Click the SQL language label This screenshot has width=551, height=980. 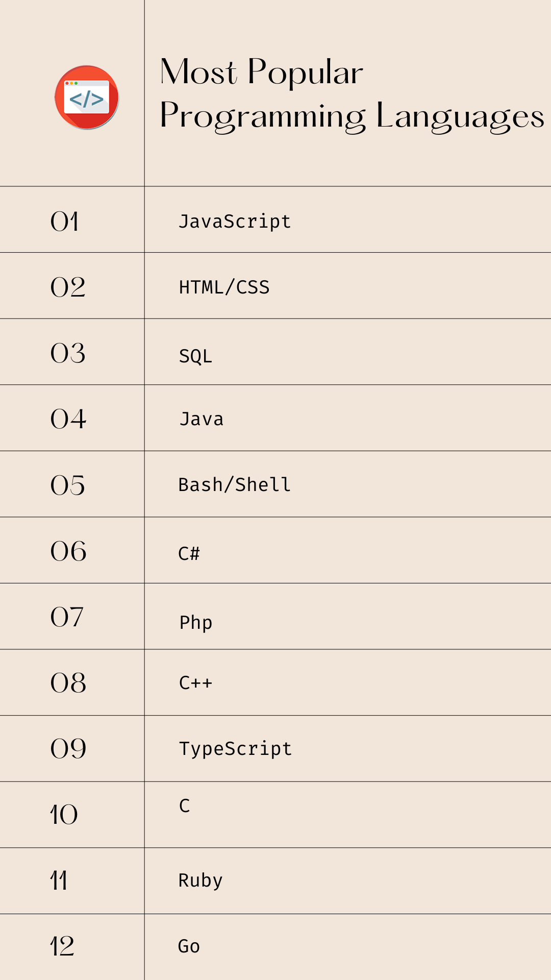tap(195, 356)
